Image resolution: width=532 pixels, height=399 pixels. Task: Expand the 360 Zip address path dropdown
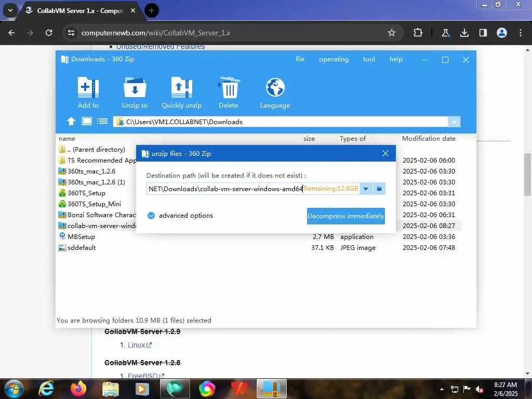(x=454, y=122)
